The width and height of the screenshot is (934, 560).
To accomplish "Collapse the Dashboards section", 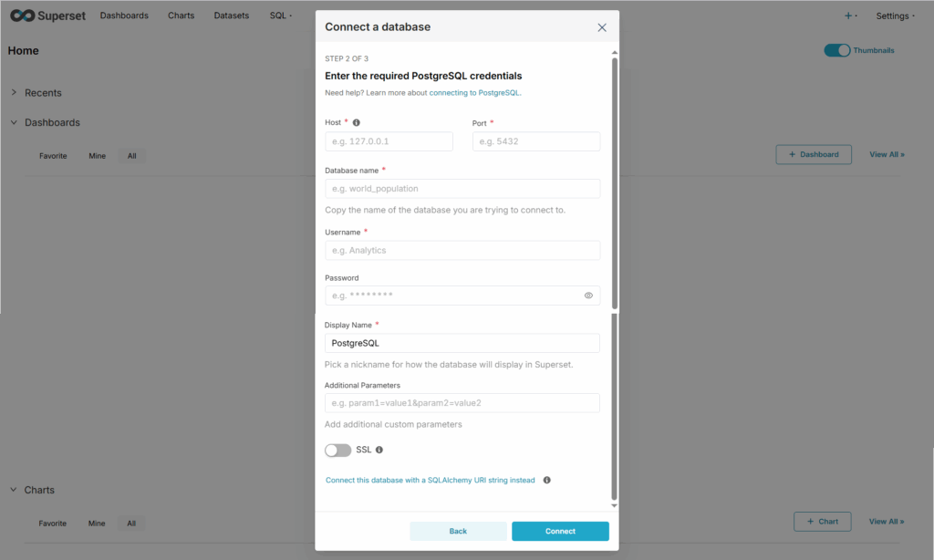I will tap(15, 122).
